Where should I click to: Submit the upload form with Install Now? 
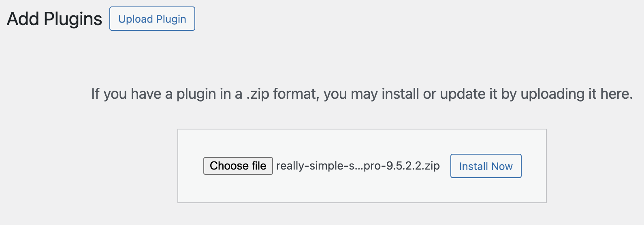point(486,166)
